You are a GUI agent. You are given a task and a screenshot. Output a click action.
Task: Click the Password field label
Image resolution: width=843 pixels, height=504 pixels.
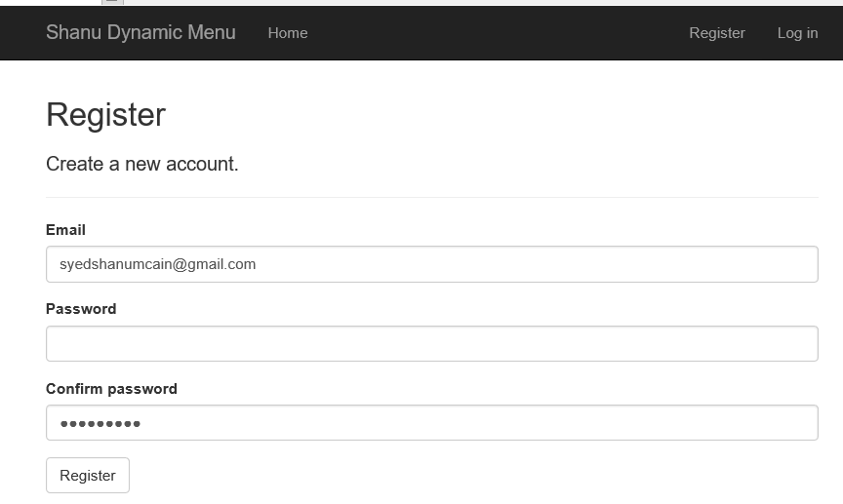pyautogui.click(x=81, y=309)
